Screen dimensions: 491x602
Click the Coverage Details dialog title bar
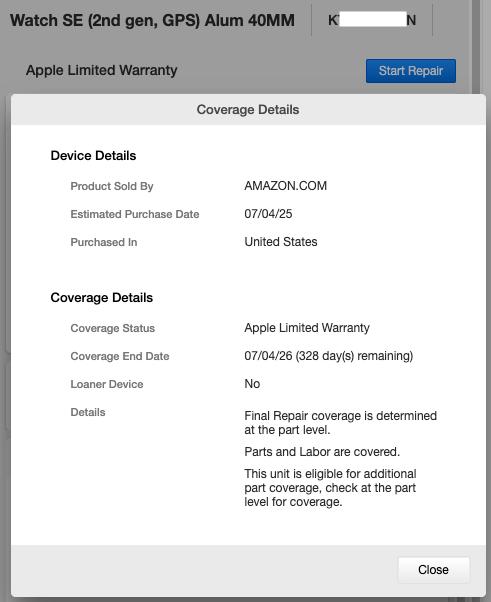pyautogui.click(x=248, y=109)
